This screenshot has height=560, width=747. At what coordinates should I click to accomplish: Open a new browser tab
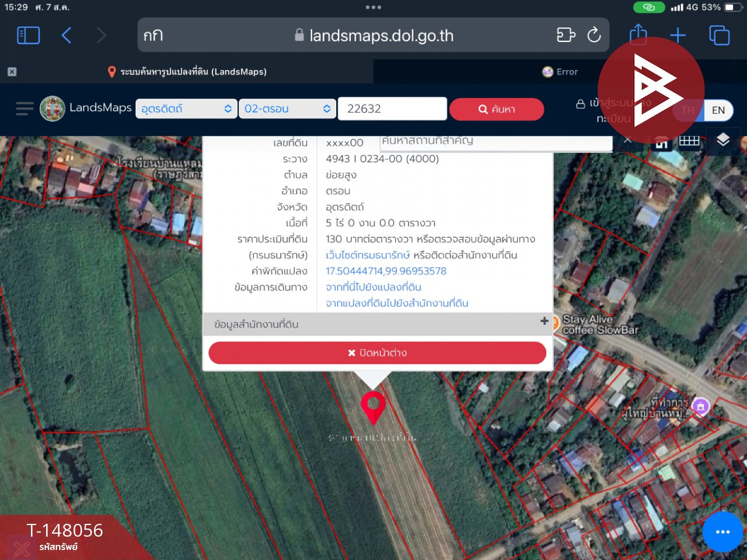point(678,36)
